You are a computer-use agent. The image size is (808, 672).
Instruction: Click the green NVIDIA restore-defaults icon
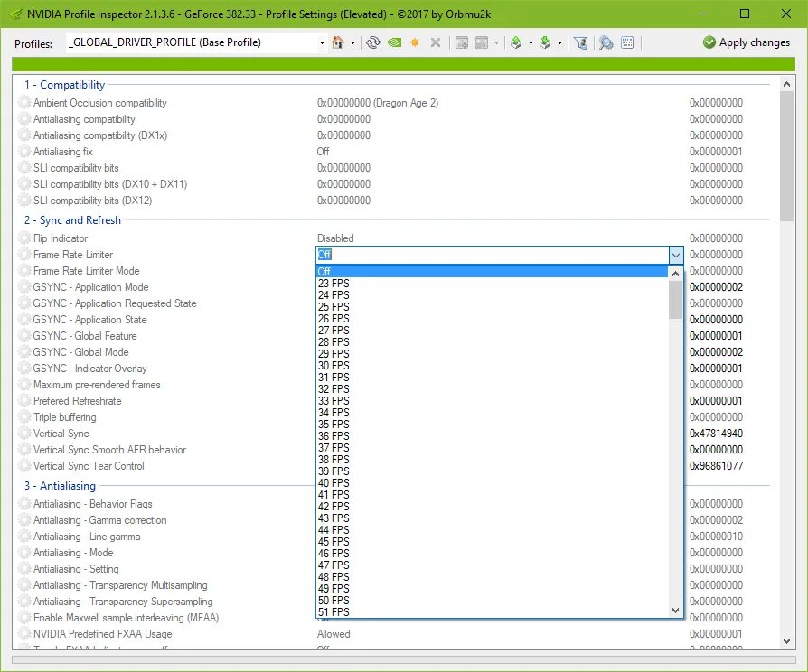(394, 42)
